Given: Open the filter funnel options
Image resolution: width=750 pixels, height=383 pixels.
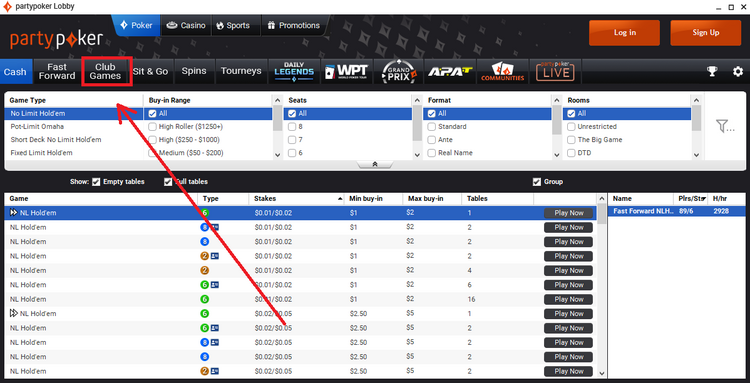Looking at the screenshot, I should click(725, 126).
